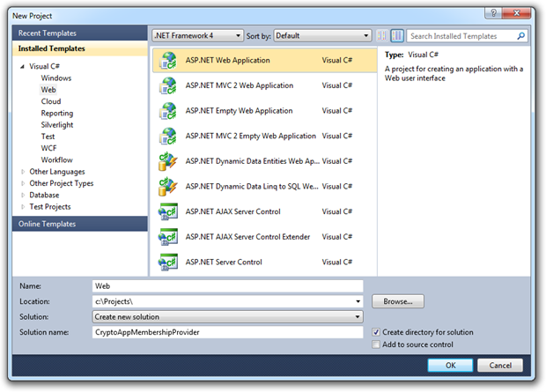Screen dimensions: 546x392
Task: Expand the Test Projects node
Action: tap(23, 207)
